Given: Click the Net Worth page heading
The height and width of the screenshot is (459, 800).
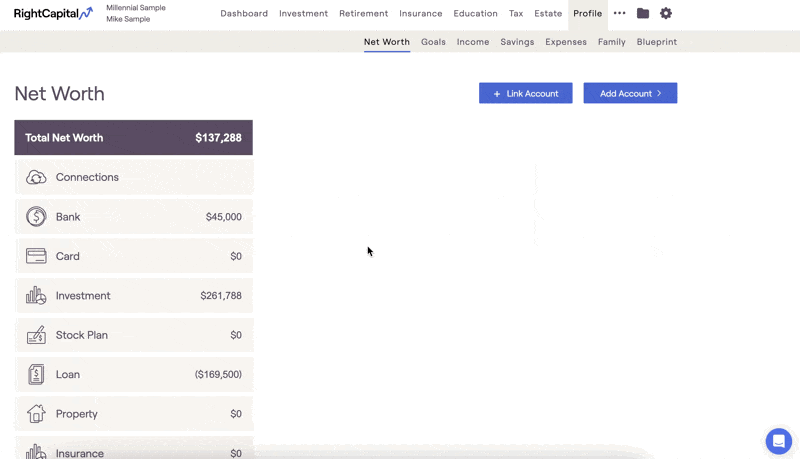Looking at the screenshot, I should pos(59,94).
